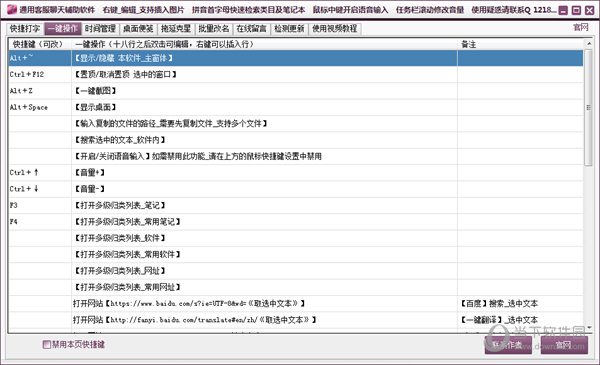The width and height of the screenshot is (600, 365).
Task: Select the 【音量-】 row
Action: coord(296,189)
